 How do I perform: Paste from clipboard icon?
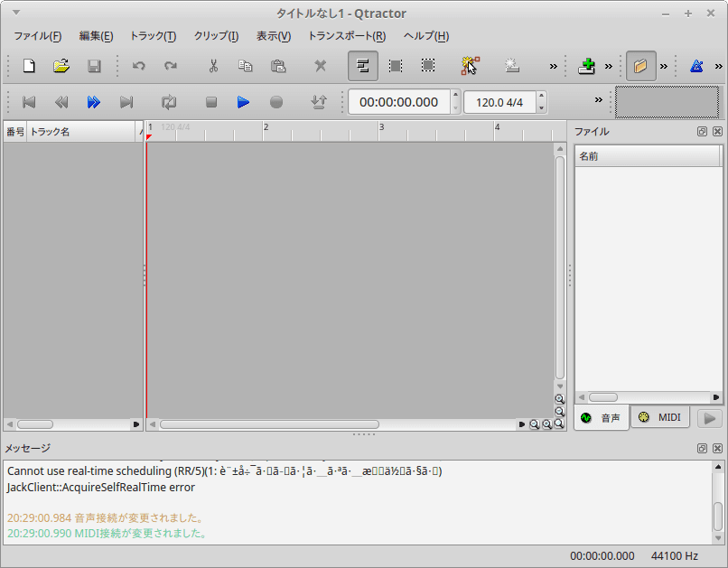coord(277,66)
